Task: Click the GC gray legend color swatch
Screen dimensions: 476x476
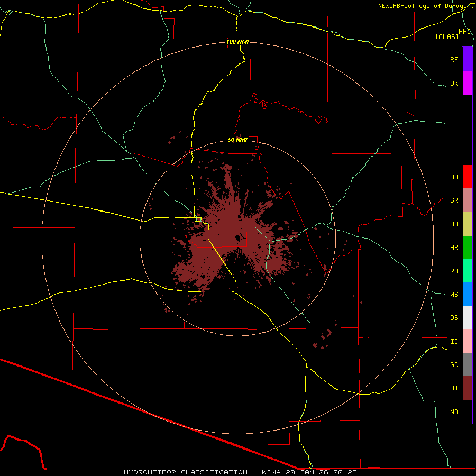Action: coord(467,364)
